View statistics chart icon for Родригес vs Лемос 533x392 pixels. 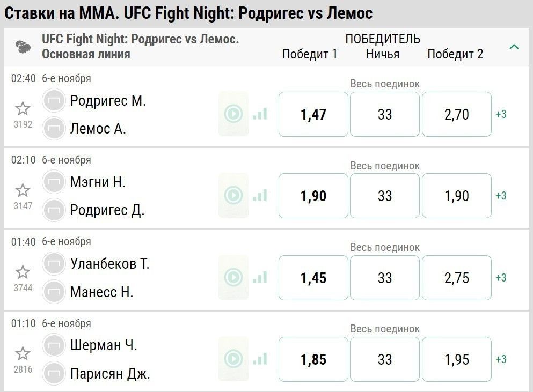(260, 114)
